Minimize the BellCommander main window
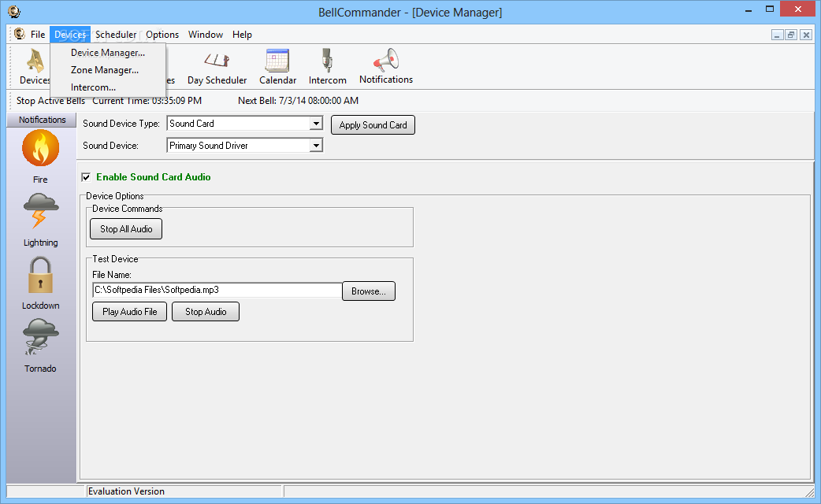Viewport: 821px width, 504px height. click(x=749, y=9)
